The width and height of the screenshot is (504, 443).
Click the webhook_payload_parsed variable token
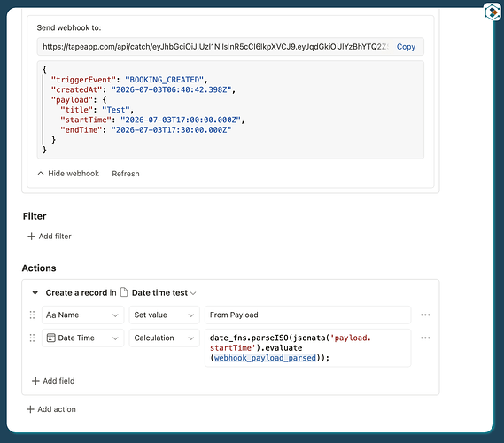click(265, 358)
